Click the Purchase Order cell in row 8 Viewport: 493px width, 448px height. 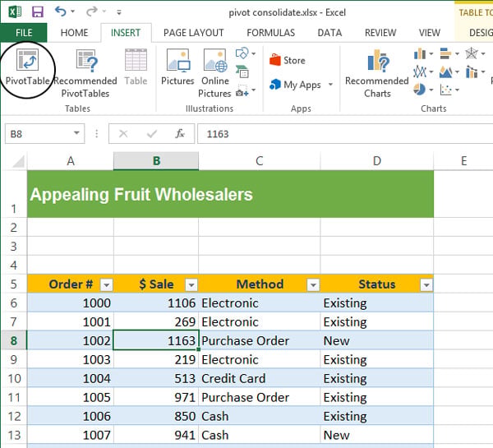(x=260, y=340)
